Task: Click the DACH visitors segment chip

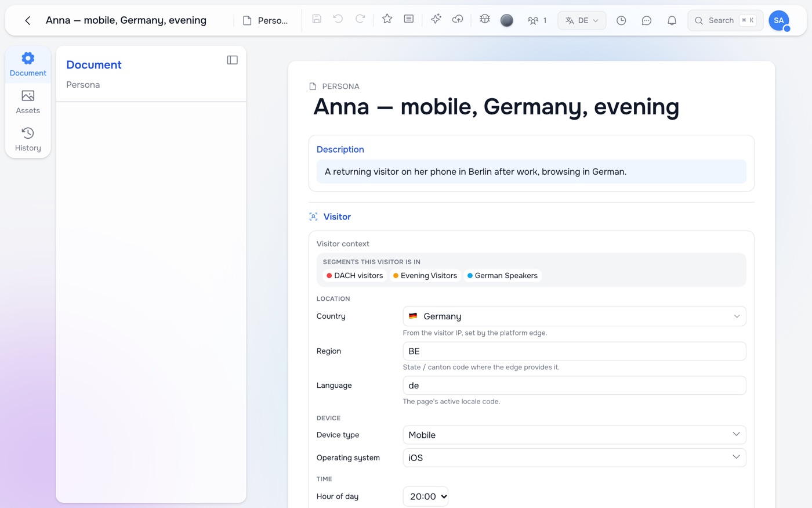Action: [354, 276]
